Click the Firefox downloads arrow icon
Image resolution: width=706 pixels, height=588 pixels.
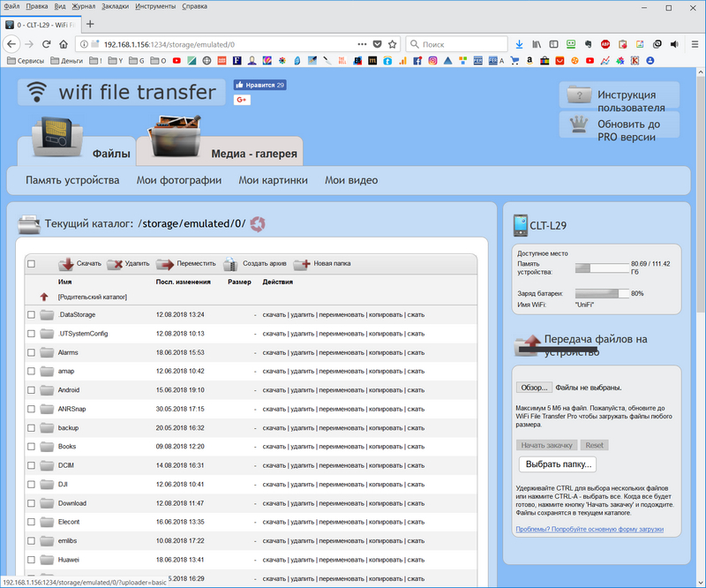(519, 44)
